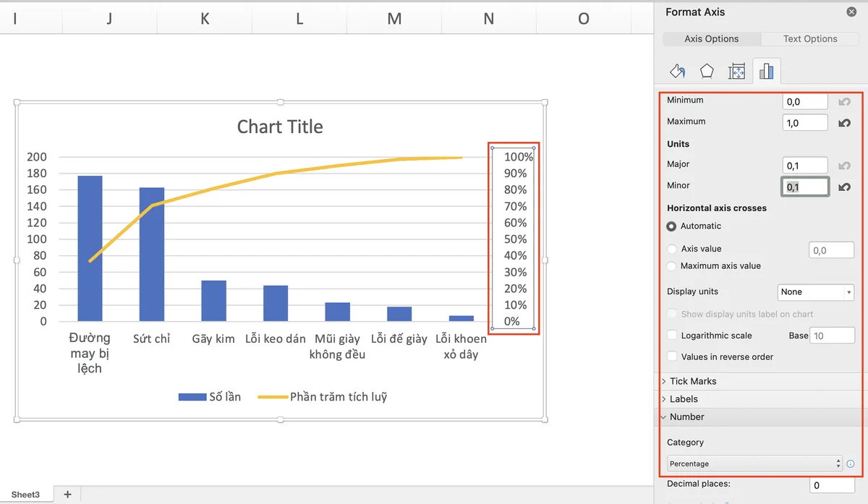Click the reset arrow beside Major units
This screenshot has width=868, height=504.
pos(843,166)
